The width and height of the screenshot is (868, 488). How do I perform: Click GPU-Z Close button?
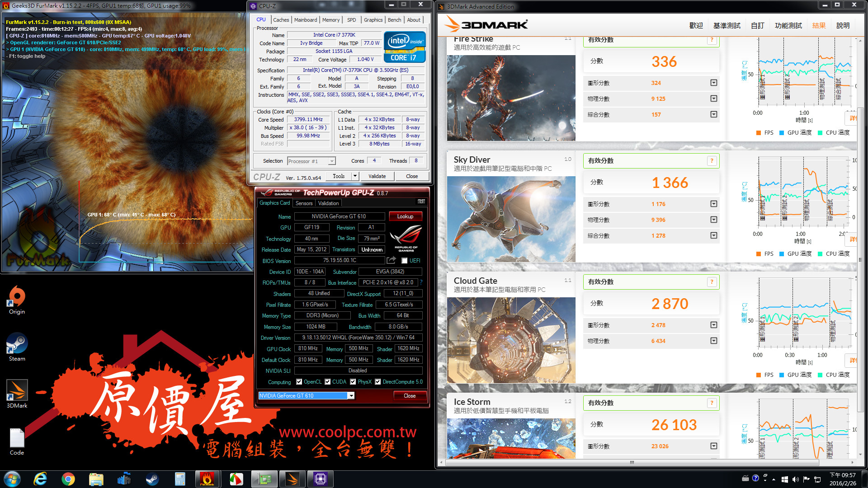point(410,396)
